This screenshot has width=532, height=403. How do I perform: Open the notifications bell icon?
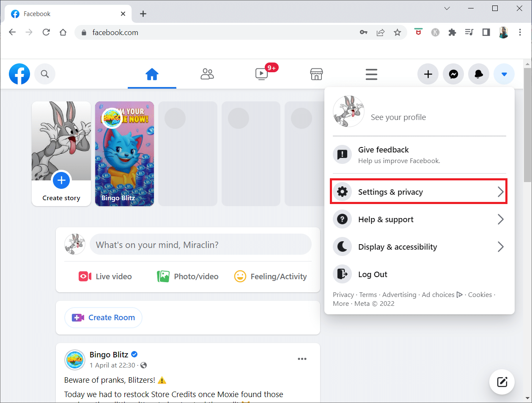pyautogui.click(x=479, y=74)
